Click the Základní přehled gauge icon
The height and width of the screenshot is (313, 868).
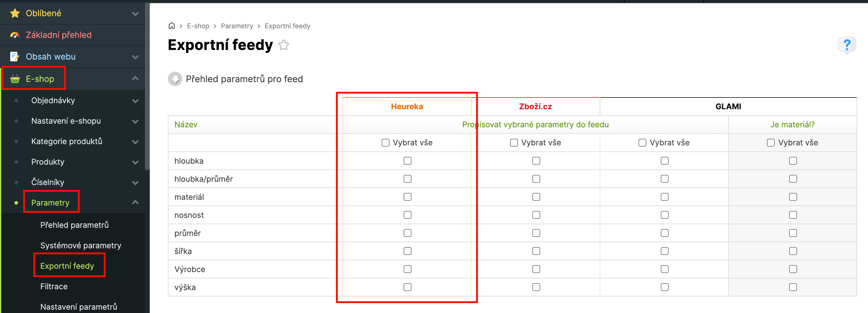pyautogui.click(x=15, y=35)
